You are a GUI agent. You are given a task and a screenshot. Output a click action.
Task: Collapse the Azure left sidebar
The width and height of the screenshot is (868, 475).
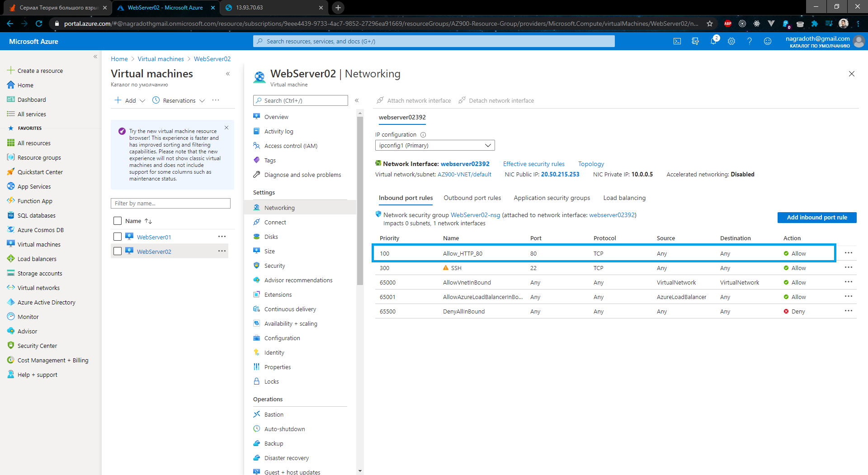(95, 57)
